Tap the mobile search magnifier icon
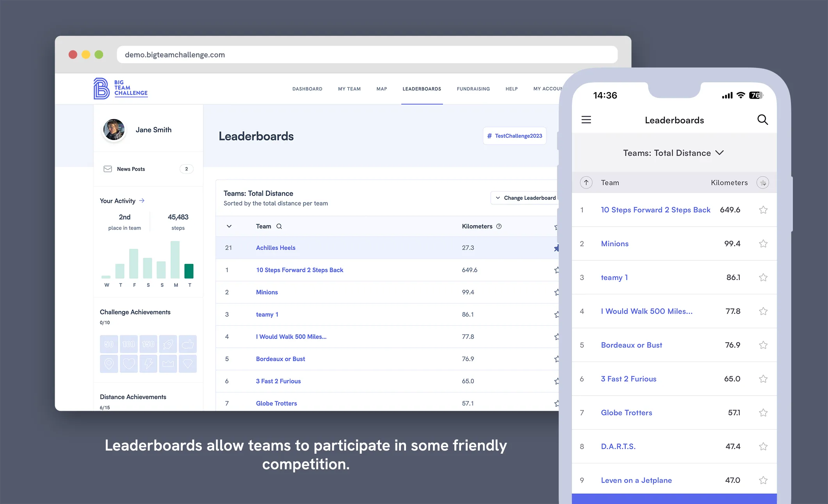 point(762,120)
